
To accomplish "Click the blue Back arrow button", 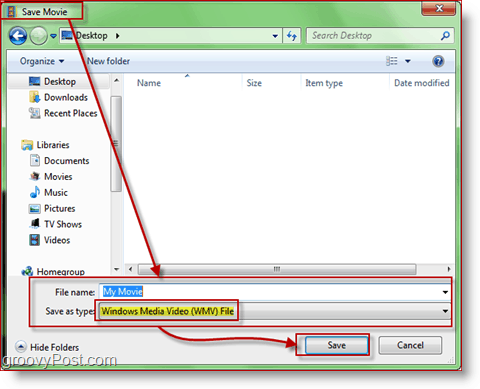I will pyautogui.click(x=18, y=36).
